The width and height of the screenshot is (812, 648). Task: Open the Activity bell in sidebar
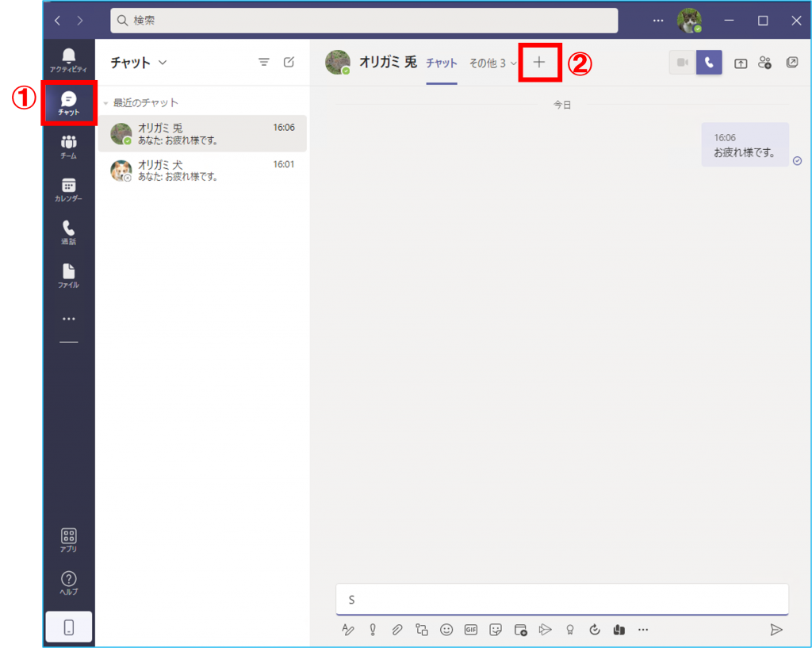click(68, 59)
